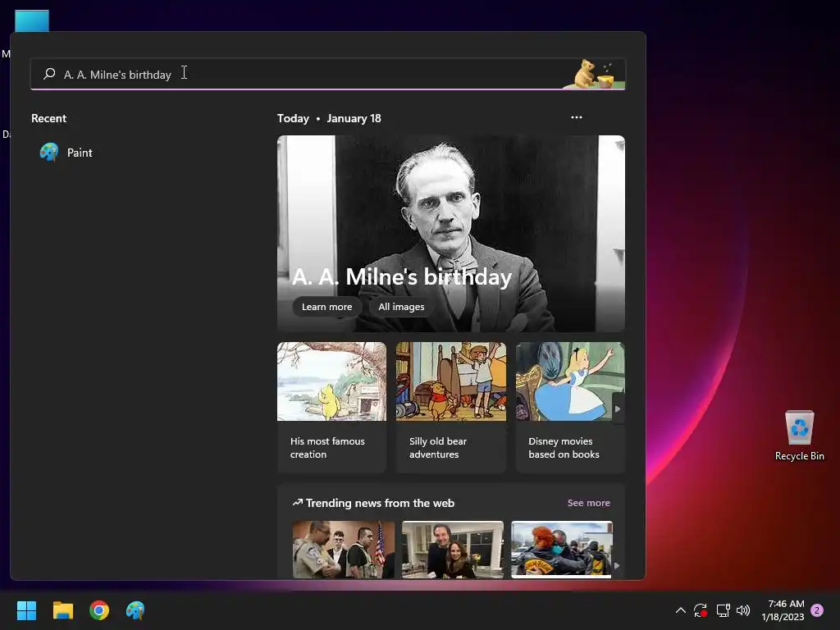Advance the cards carousel with right arrow
Screen dimensions: 840x630
pyautogui.click(x=618, y=409)
